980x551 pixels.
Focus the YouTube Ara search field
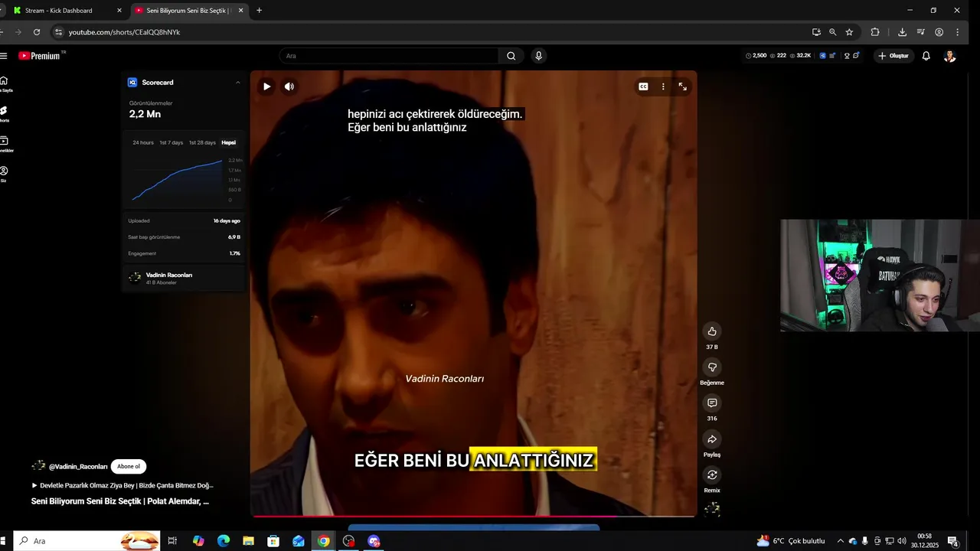(389, 56)
